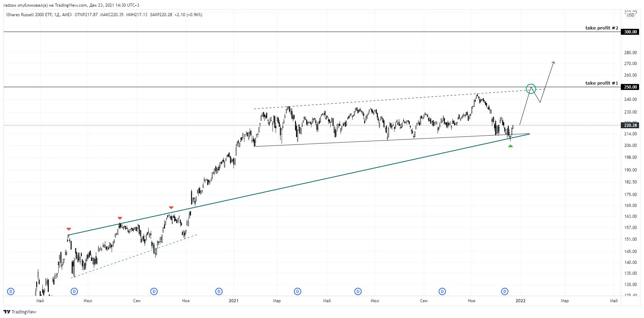
Task: Click the USD currency label on price axis
Action: coord(631,15)
